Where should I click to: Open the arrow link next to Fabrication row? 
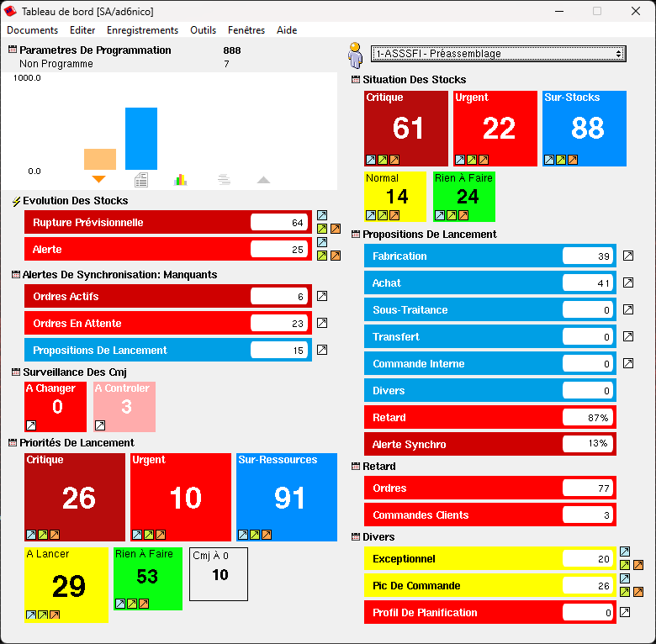coord(628,256)
